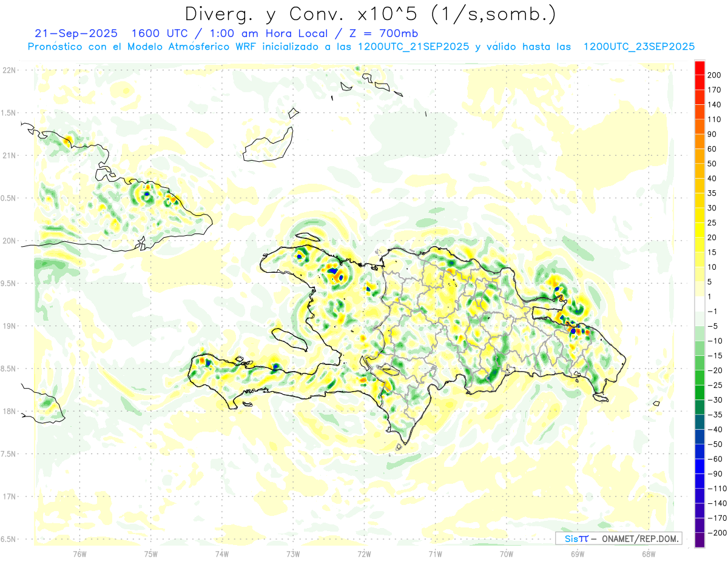Viewport: 728px width, 562px height.
Task: Click the '-20' colorbar label
Action: coord(715,370)
